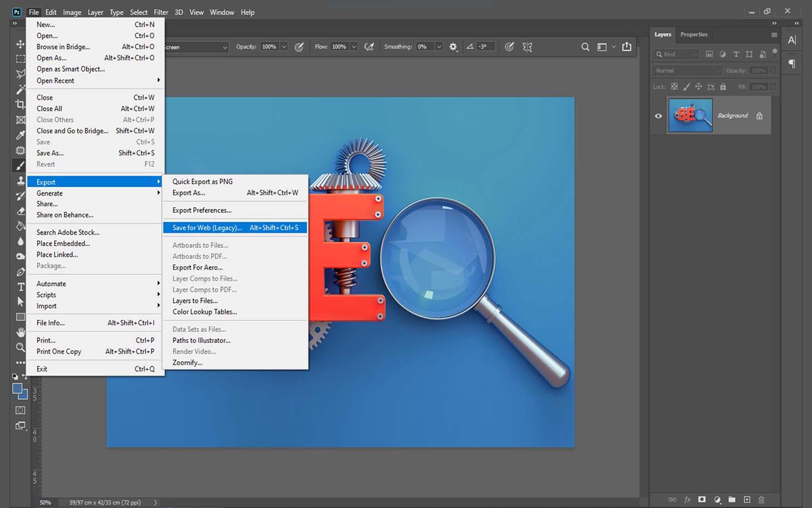Open the Filter menu

[x=161, y=12]
